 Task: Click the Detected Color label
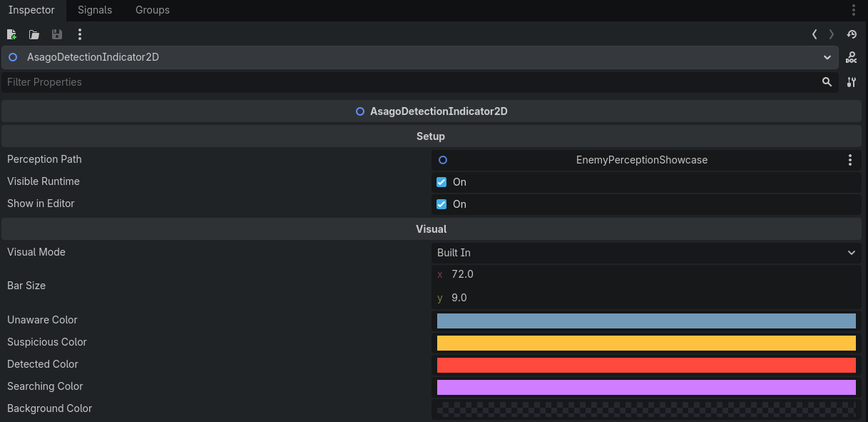pyautogui.click(x=43, y=364)
